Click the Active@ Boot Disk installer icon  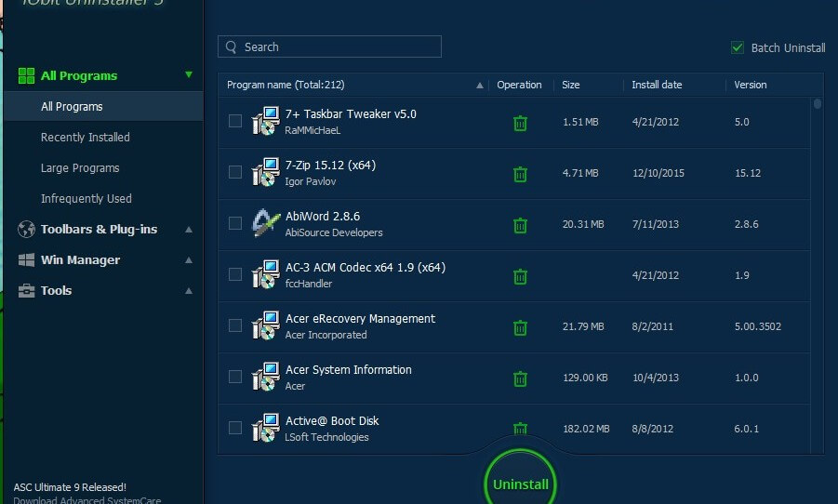[x=266, y=428]
